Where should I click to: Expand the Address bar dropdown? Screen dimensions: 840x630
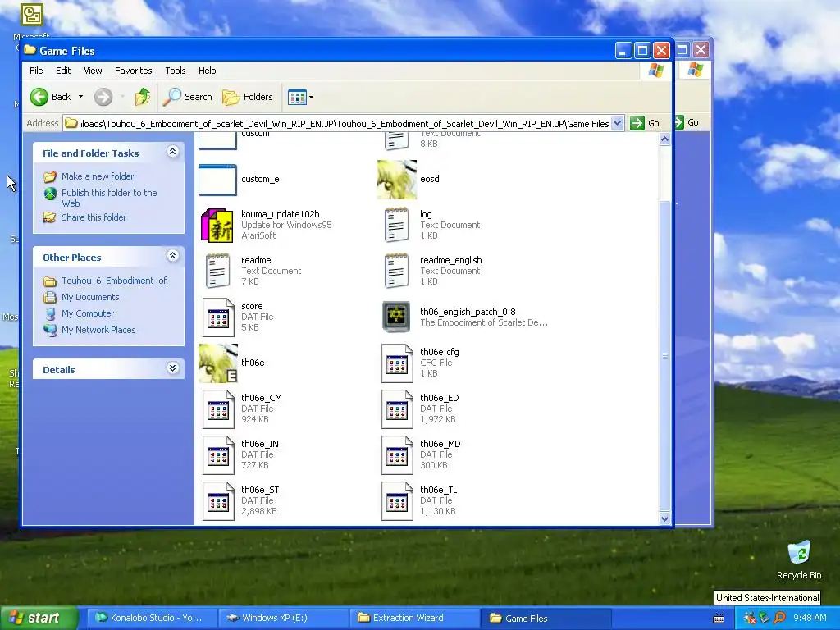[x=617, y=123]
